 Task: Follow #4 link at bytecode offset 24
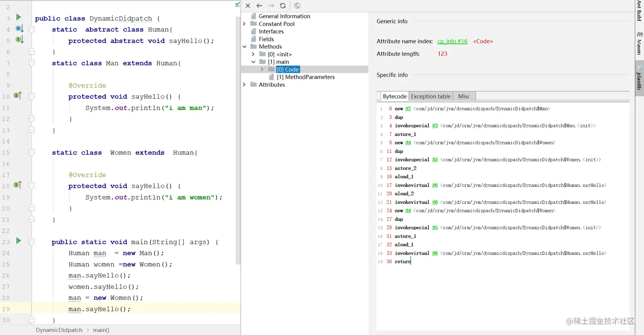pyautogui.click(x=408, y=211)
